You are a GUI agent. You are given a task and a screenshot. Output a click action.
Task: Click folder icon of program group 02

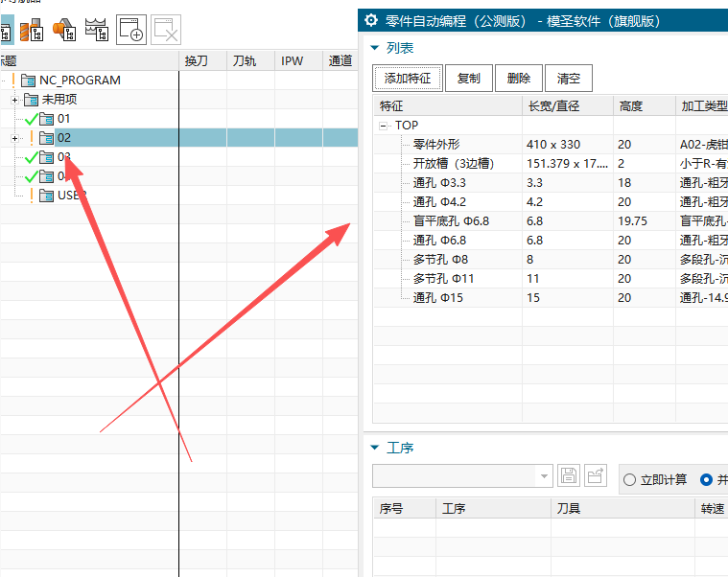(x=46, y=138)
